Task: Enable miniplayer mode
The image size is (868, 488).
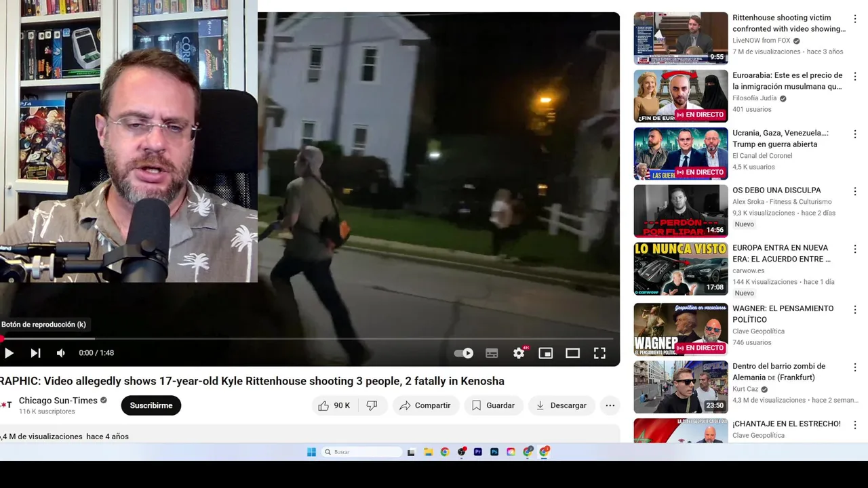Action: click(545, 353)
